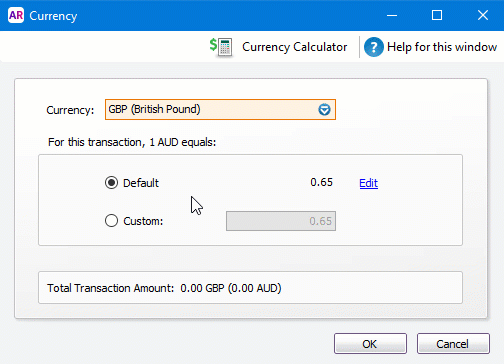Open the Currency Calculator via its calculator icon
Screen dimensions: 504x364
pyautogui.click(x=221, y=47)
